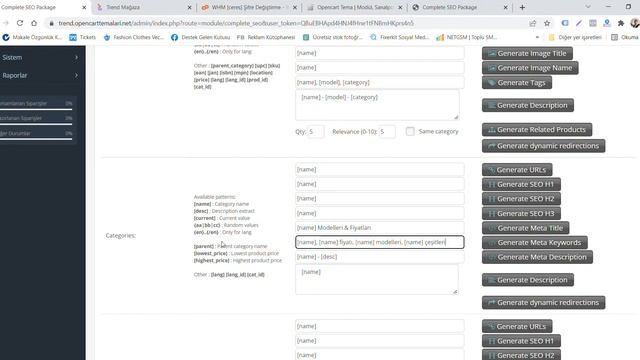Click the categories Generate SEO H2 button
The image size is (640, 360).
coord(521,199)
